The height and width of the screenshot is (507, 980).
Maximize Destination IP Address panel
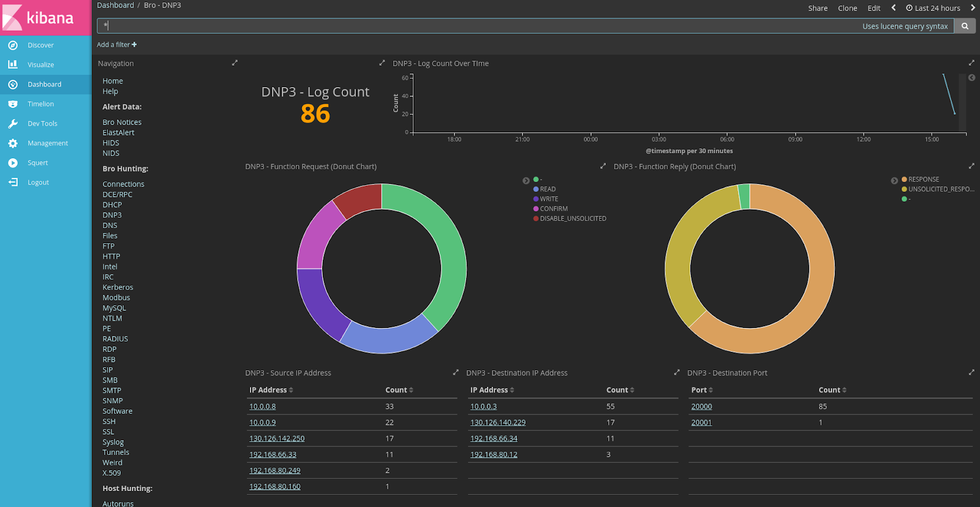pyautogui.click(x=677, y=373)
